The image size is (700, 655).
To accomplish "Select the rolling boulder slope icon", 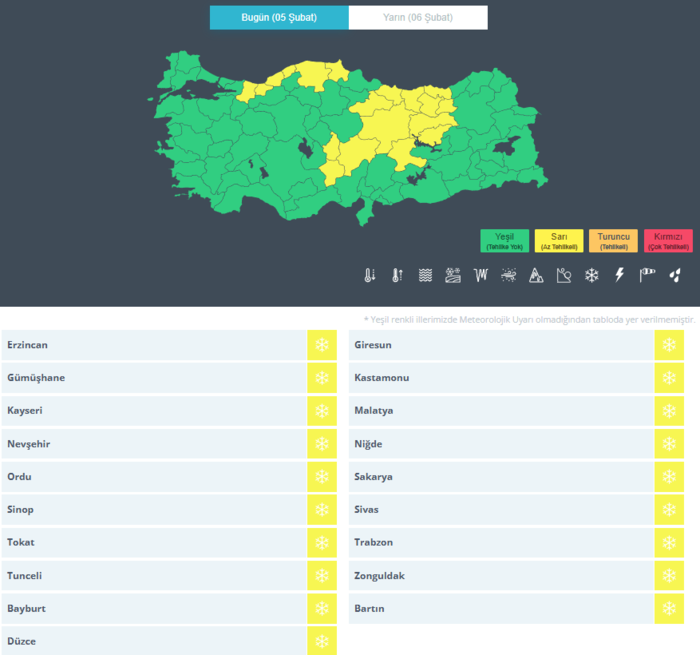I will (564, 275).
